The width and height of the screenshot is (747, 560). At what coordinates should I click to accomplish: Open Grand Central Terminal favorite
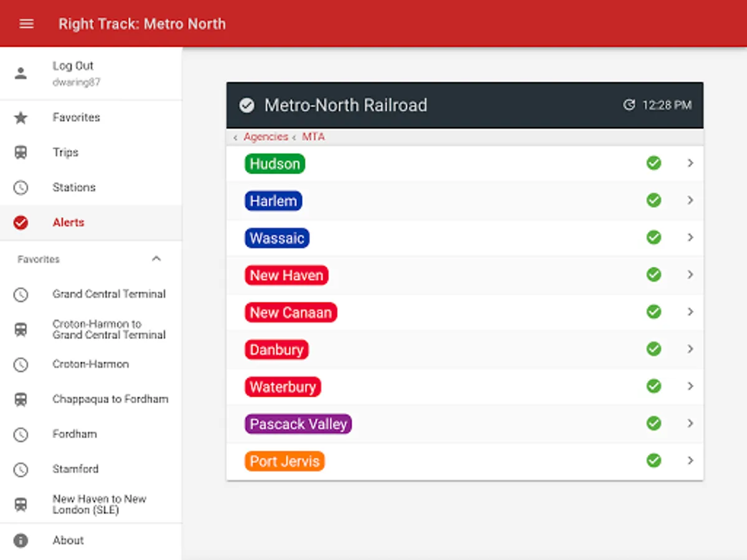coord(109,294)
